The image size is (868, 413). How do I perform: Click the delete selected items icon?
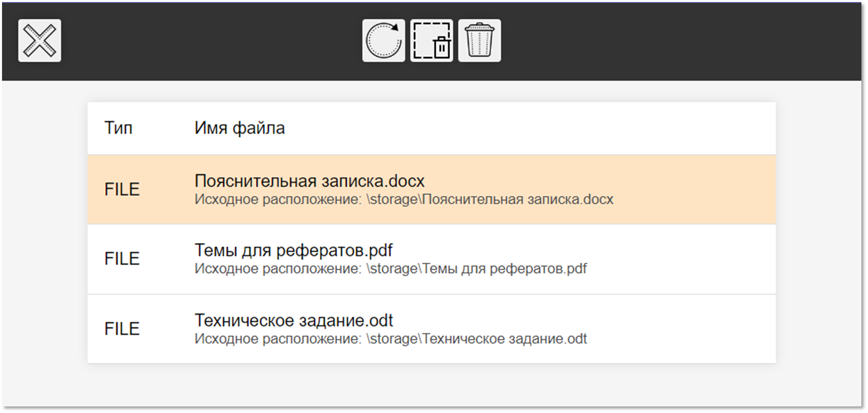(x=431, y=41)
